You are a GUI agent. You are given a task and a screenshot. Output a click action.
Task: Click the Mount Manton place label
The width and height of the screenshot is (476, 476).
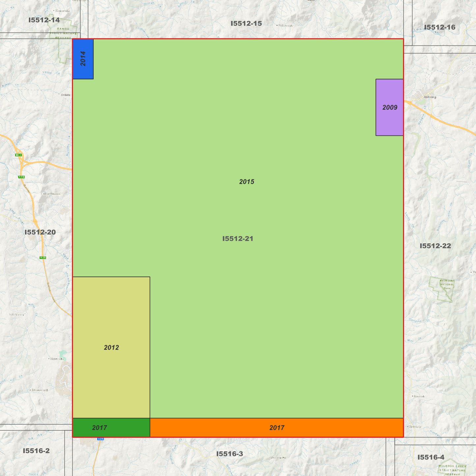[51, 194]
